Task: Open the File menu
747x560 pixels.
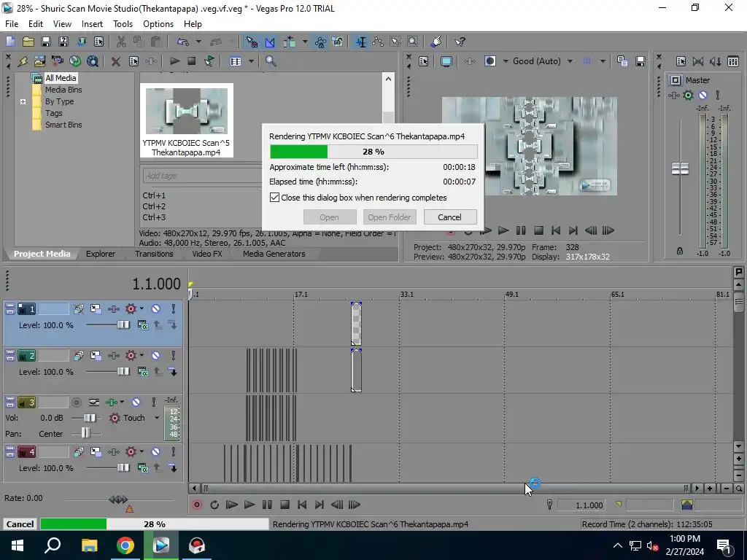Action: point(12,24)
